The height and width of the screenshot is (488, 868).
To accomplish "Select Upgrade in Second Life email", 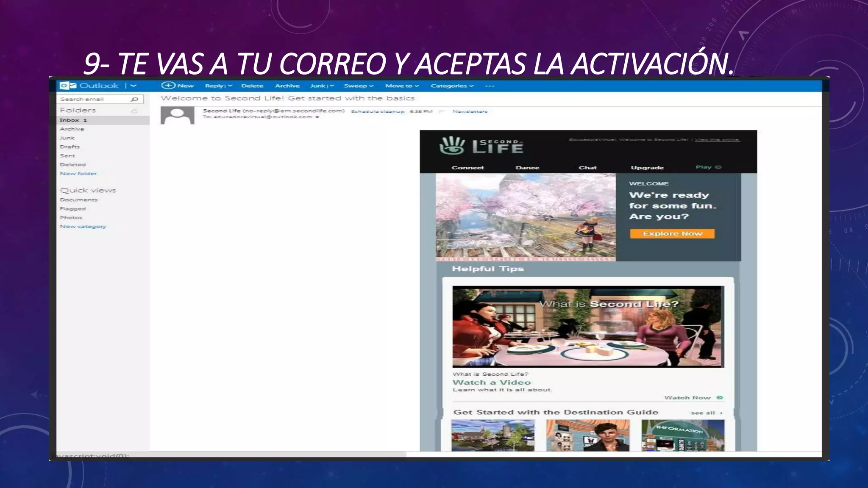I will coord(647,168).
